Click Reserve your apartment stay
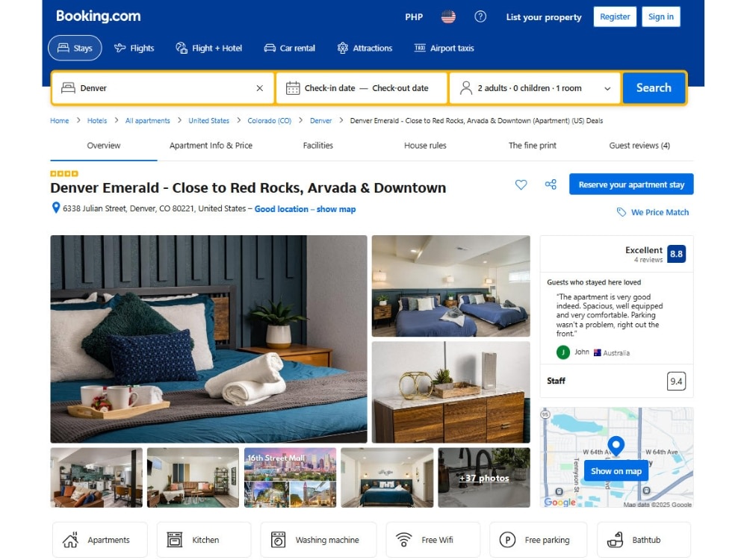This screenshot has width=747, height=560. 631,184
